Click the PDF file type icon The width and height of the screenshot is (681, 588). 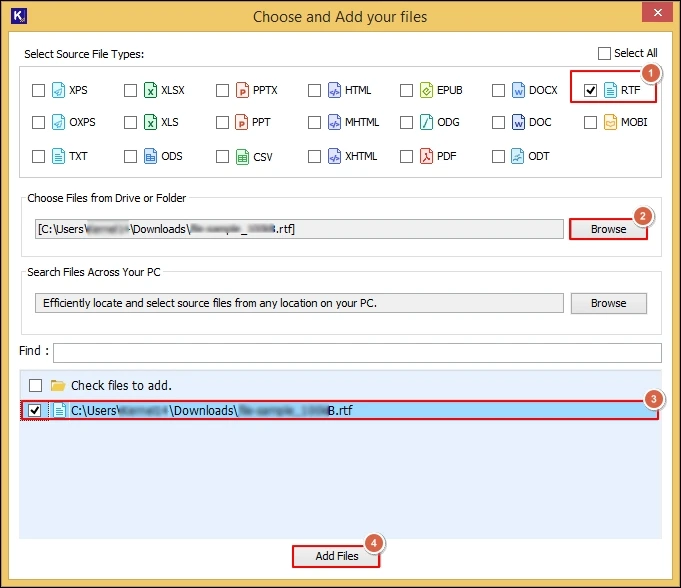426,156
